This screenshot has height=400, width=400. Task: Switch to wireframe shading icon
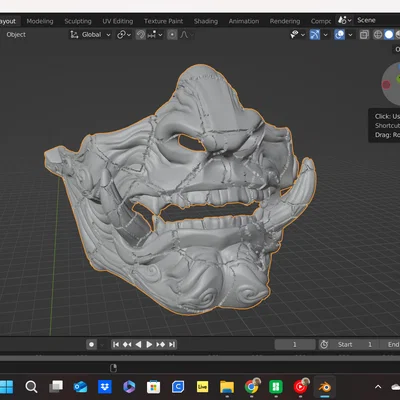[378, 35]
